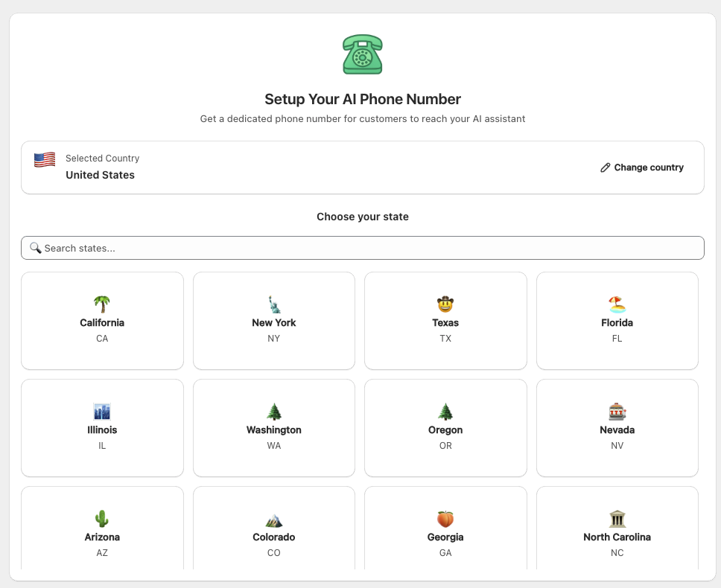The width and height of the screenshot is (721, 588).
Task: Choose the Washington state card
Action: coord(274,428)
